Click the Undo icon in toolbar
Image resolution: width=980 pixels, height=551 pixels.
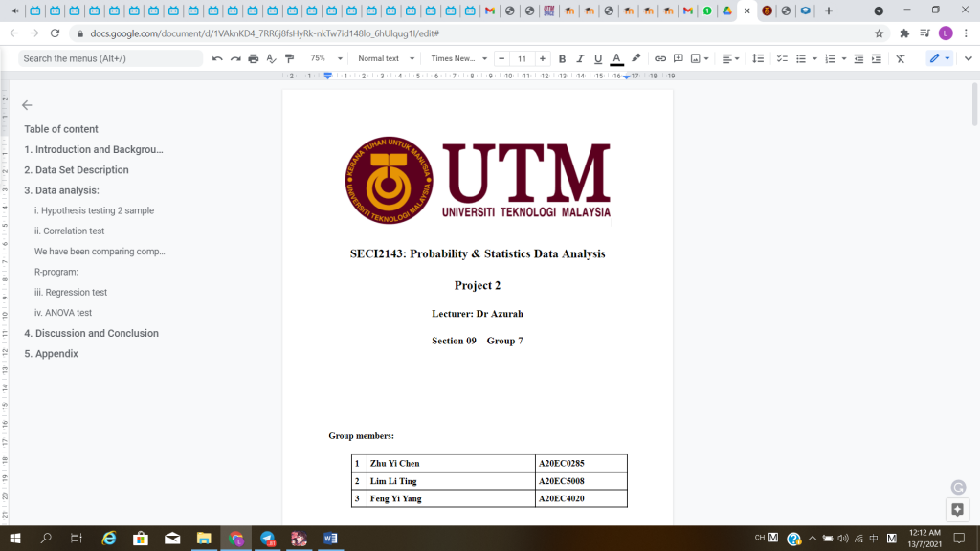(x=218, y=58)
